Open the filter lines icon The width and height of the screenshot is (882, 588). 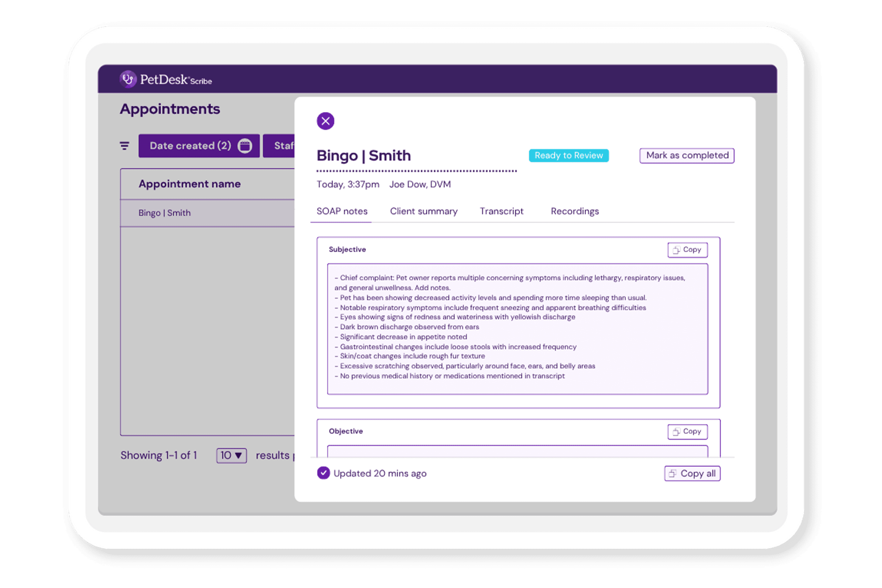click(x=124, y=145)
